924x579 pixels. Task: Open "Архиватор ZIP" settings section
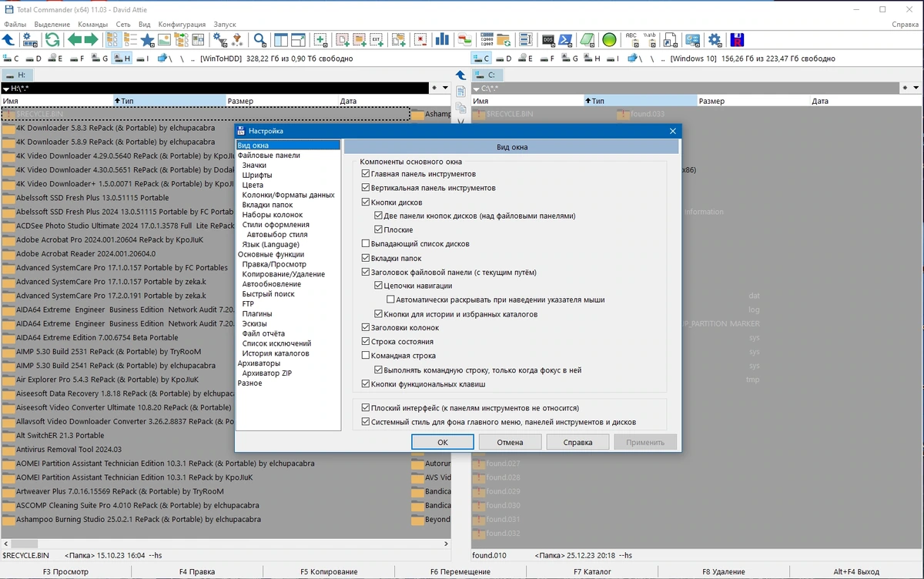click(x=267, y=373)
